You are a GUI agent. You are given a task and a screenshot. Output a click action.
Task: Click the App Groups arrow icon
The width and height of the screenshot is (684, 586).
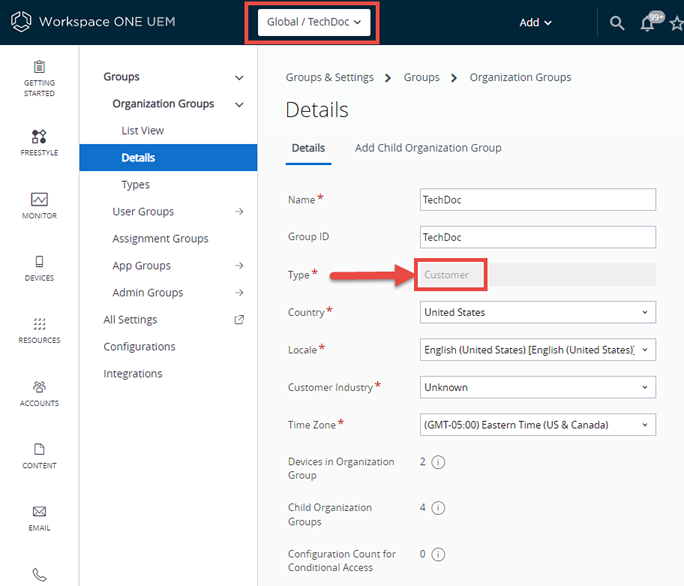click(x=239, y=265)
